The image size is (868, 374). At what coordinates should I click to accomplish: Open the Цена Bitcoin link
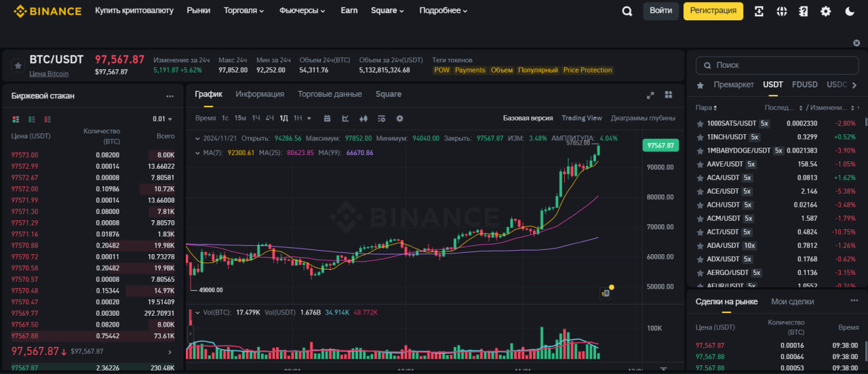[49, 74]
